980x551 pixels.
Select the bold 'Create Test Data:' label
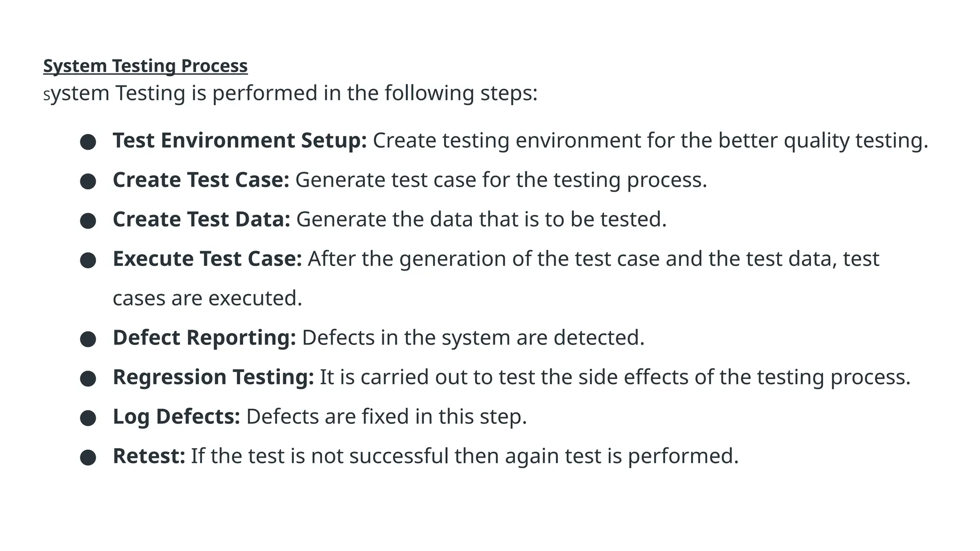(201, 220)
